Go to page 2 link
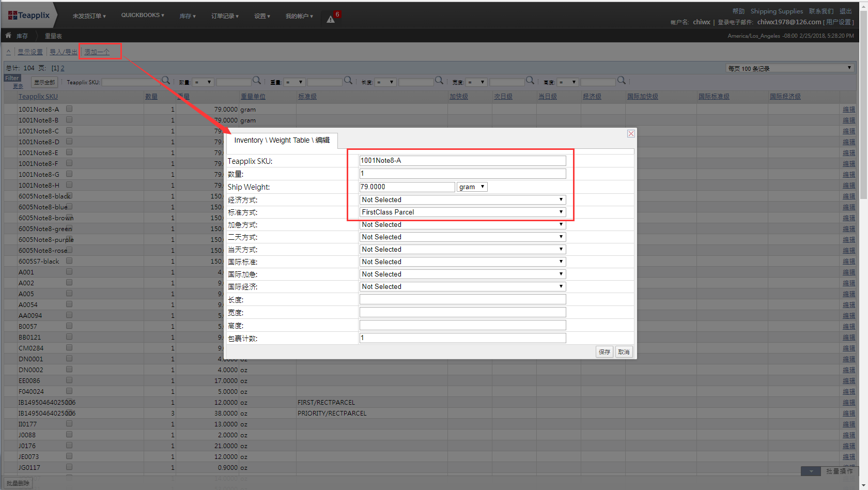Viewport: 868px width, 490px height. point(63,68)
